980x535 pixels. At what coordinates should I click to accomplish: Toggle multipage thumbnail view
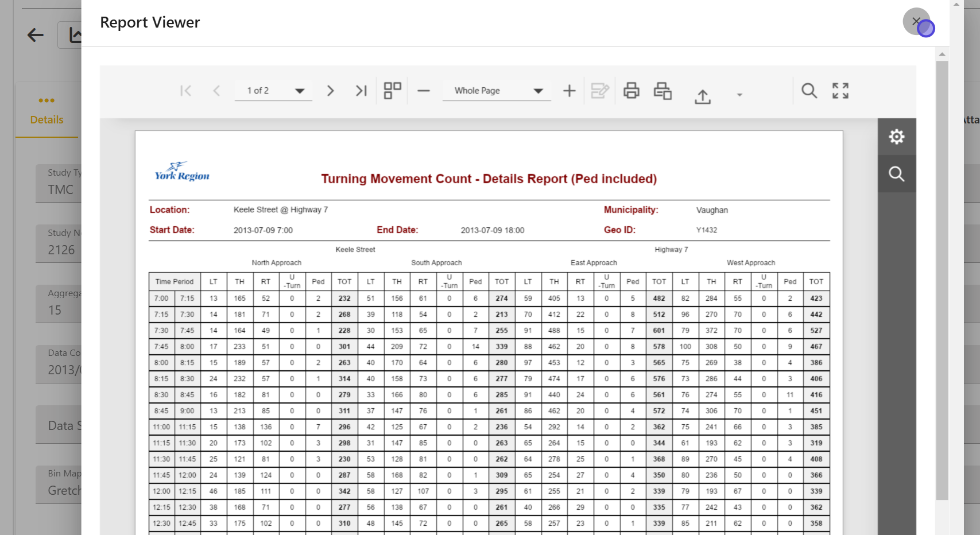(x=393, y=91)
